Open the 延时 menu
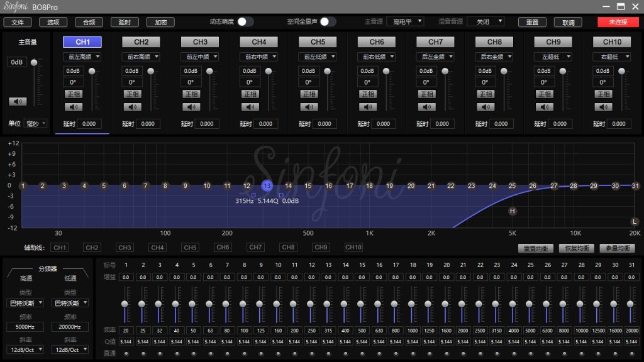This screenshot has height=362, width=644. 125,22
